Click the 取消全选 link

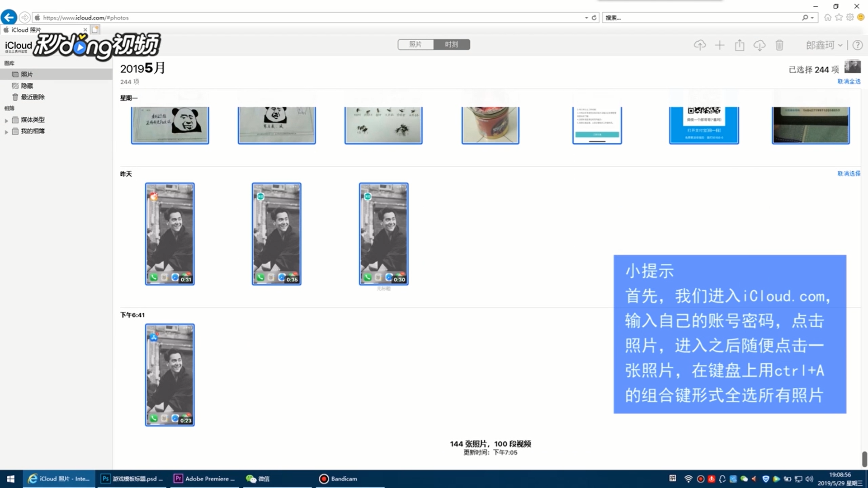click(x=849, y=81)
